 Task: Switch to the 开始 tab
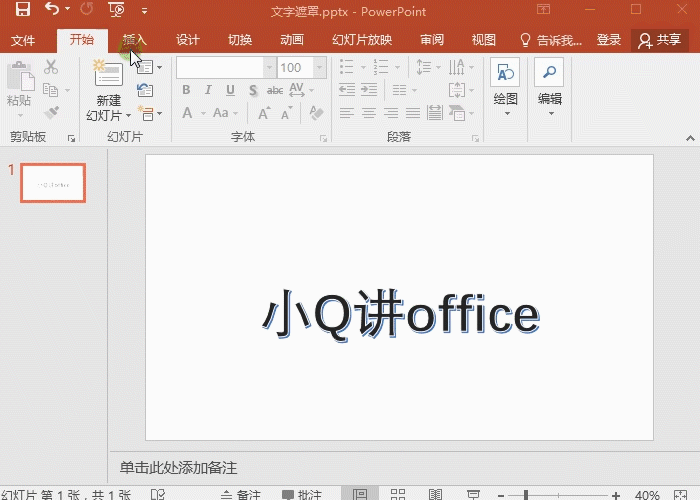82,40
